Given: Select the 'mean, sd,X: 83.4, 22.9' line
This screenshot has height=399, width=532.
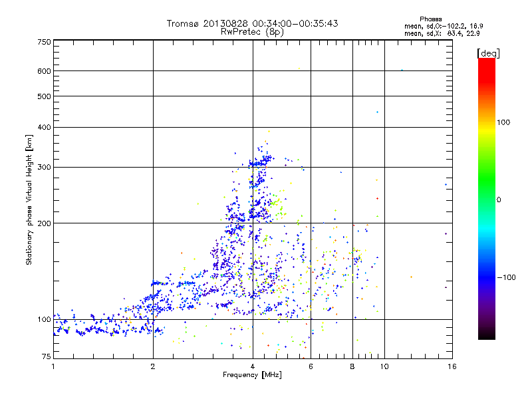Looking at the screenshot, I should tap(442, 34).
